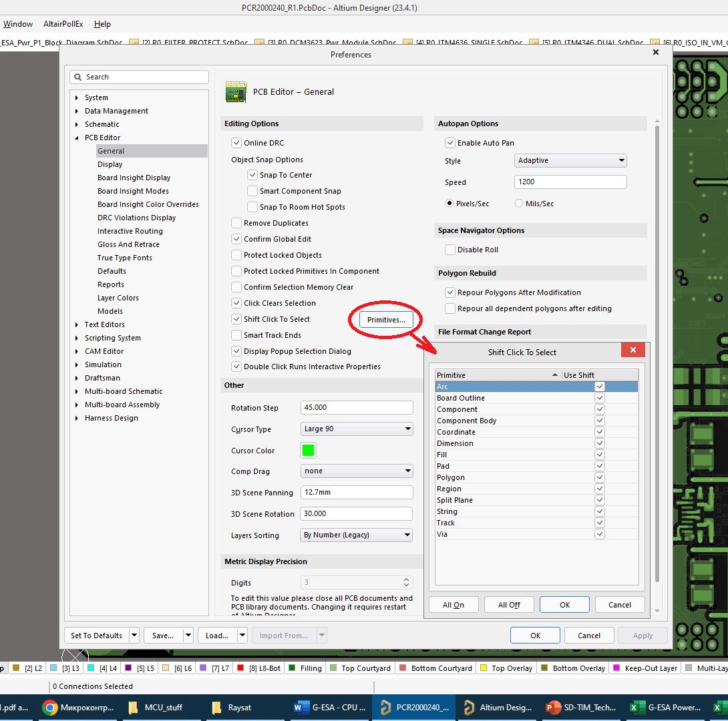
Task: Open the Cursor Type dropdown
Action: click(357, 429)
